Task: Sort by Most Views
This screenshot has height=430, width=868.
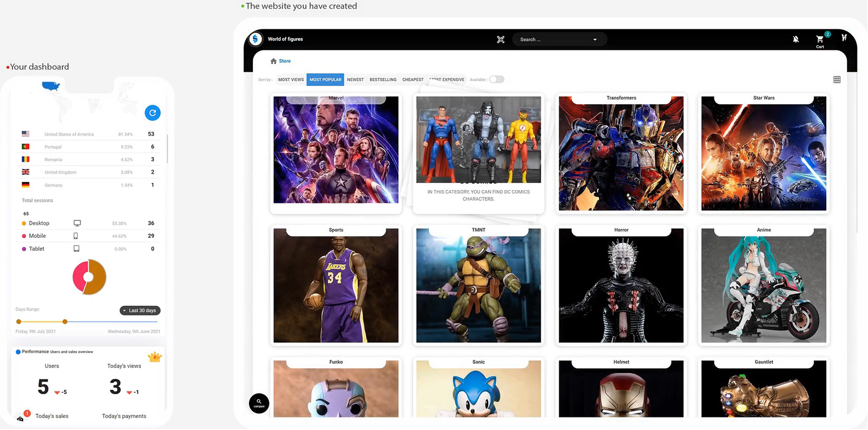Action: (291, 80)
